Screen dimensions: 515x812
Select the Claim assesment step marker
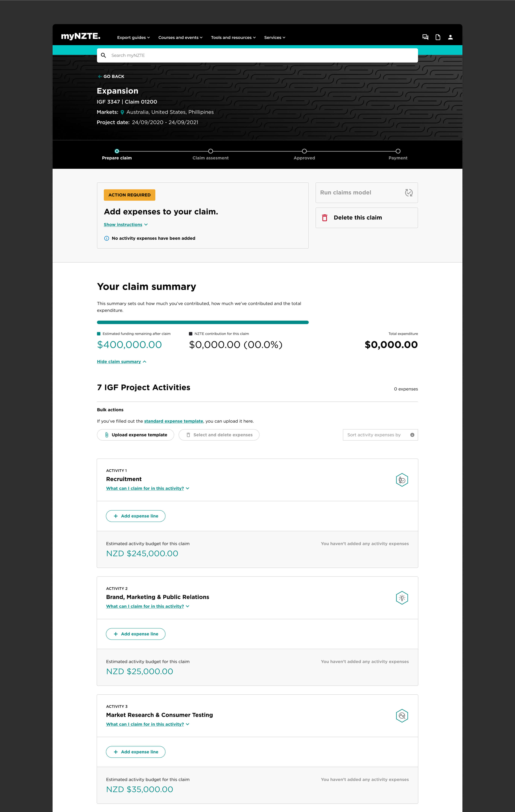[x=211, y=151]
